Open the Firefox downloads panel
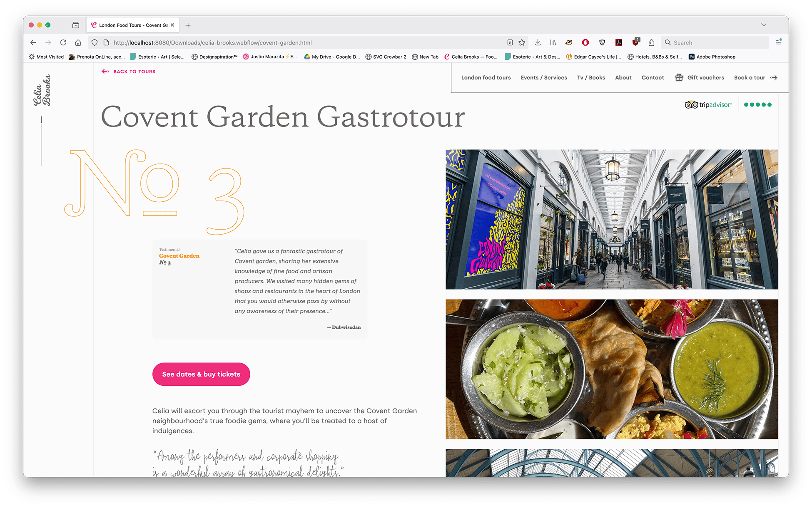812x508 pixels. click(x=538, y=42)
